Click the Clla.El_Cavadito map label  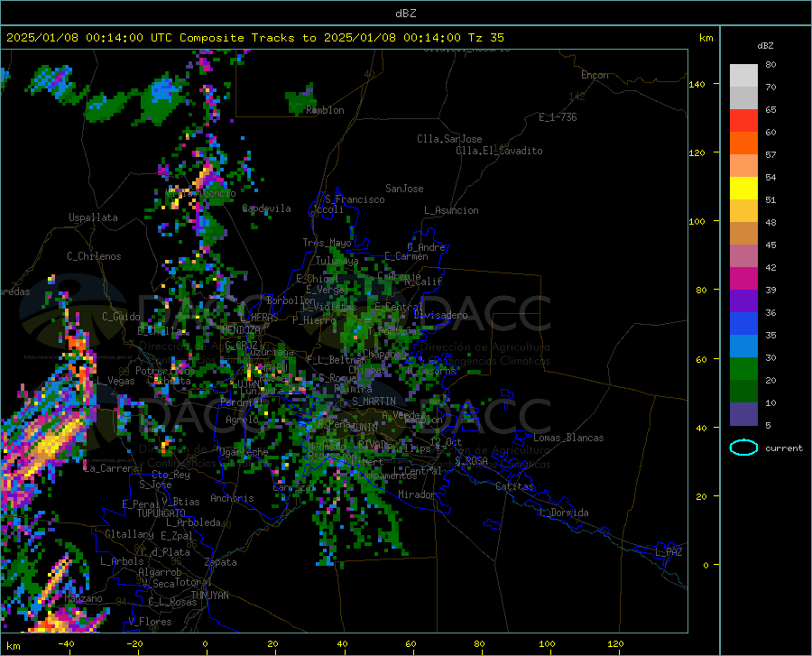(499, 151)
